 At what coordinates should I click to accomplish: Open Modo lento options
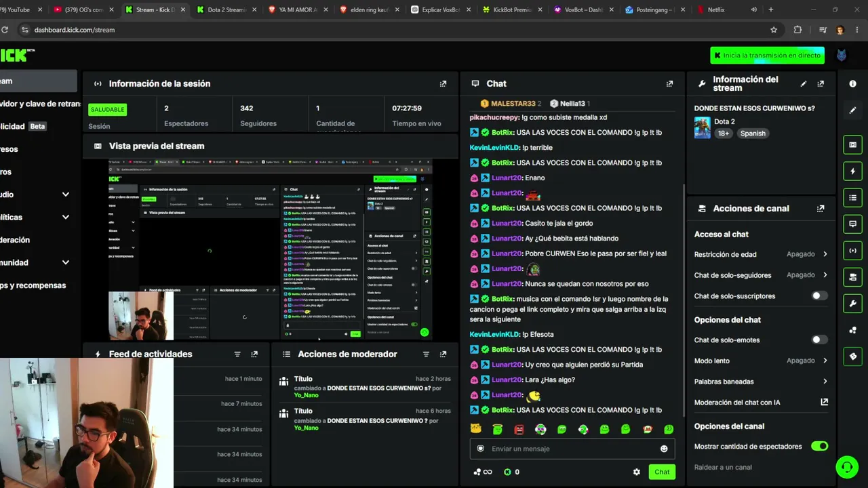click(761, 361)
